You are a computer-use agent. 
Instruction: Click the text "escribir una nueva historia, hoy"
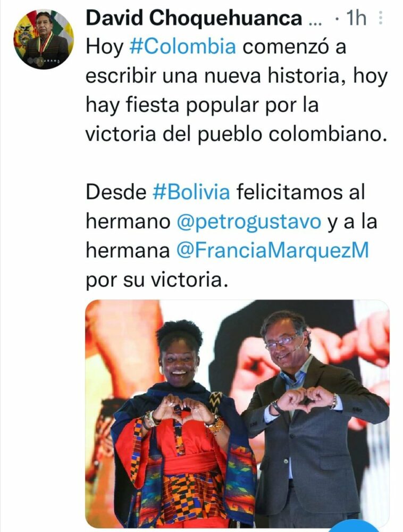(236, 76)
